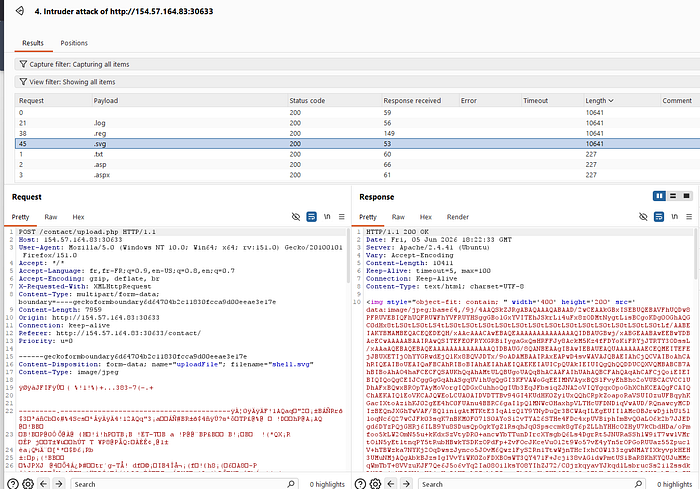Toggle hide non-printable characters in Response panel

click(x=643, y=217)
